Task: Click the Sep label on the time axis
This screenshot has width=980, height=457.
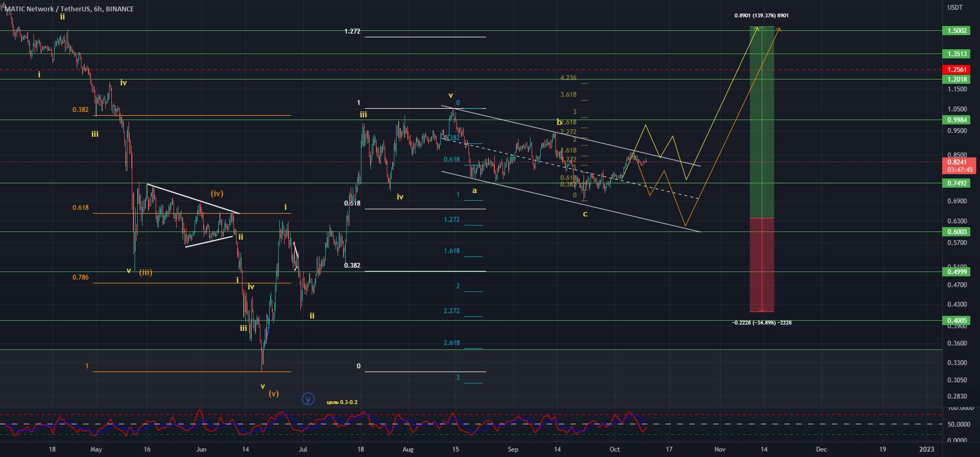Action: pyautogui.click(x=513, y=449)
